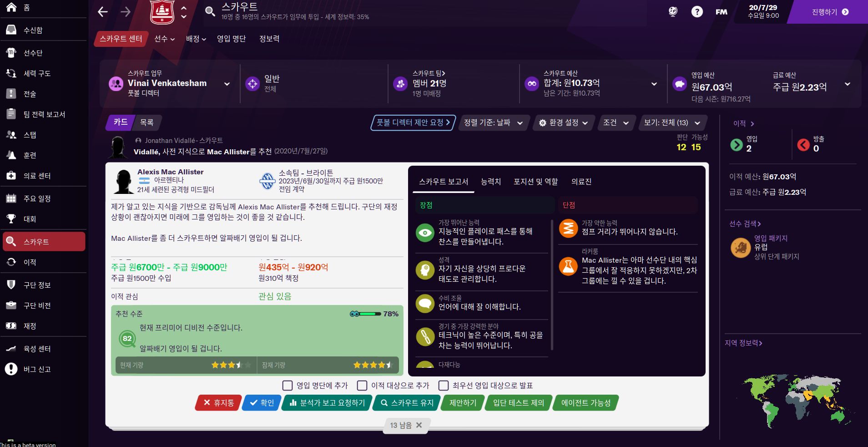This screenshot has height=447, width=868.
Task: Open the 배정 menu dropdown
Action: click(196, 39)
